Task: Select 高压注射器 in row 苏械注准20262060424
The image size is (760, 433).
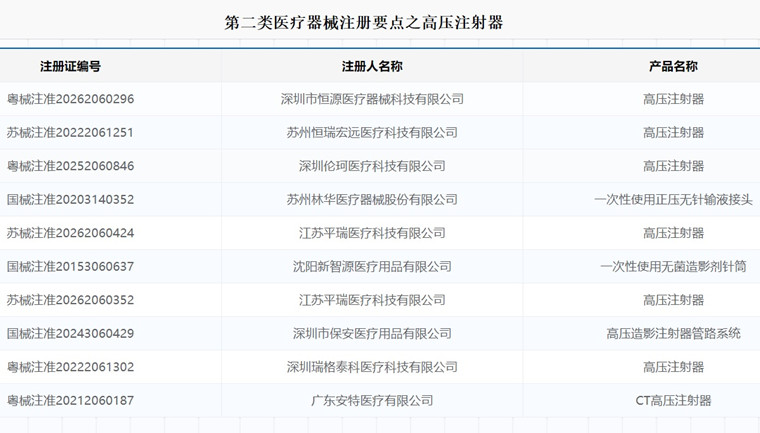Action: [x=673, y=233]
